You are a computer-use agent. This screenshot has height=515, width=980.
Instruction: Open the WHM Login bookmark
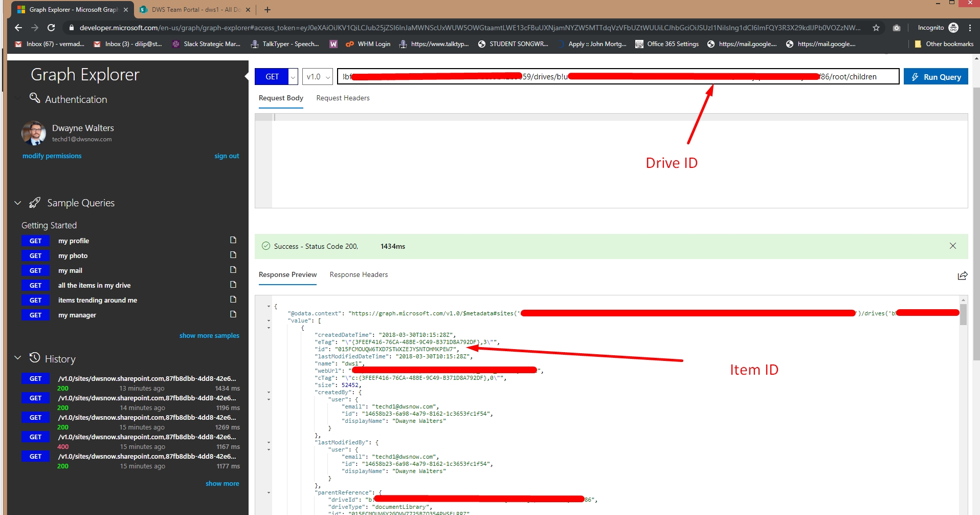coord(368,44)
